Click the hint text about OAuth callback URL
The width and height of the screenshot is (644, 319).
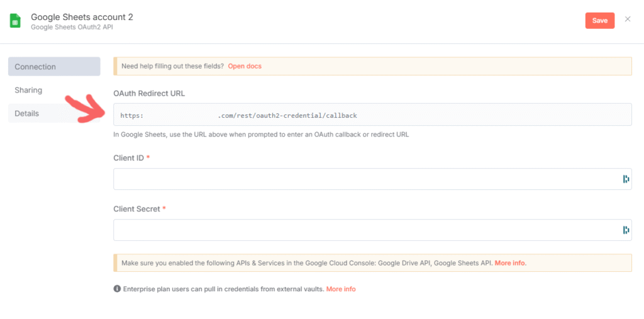(x=261, y=135)
